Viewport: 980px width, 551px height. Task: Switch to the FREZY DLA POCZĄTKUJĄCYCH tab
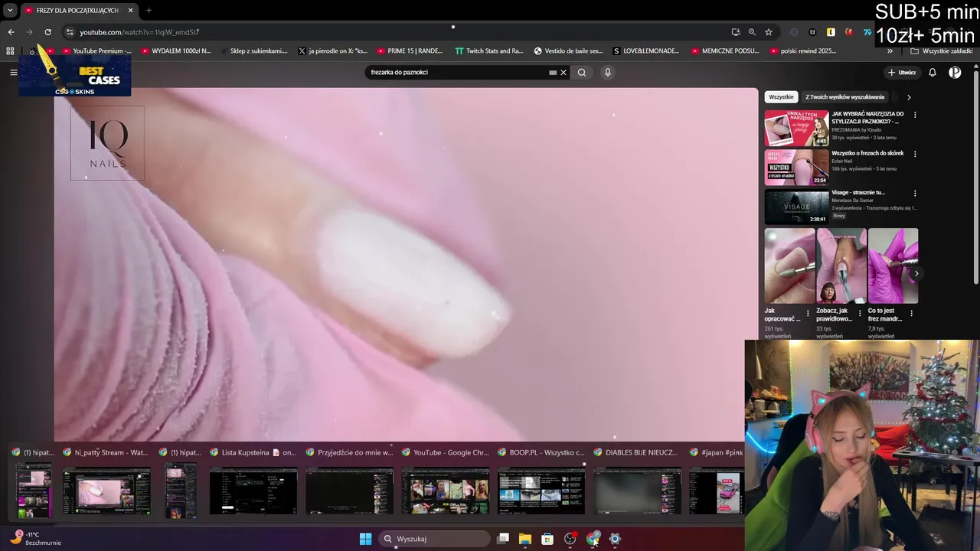78,11
